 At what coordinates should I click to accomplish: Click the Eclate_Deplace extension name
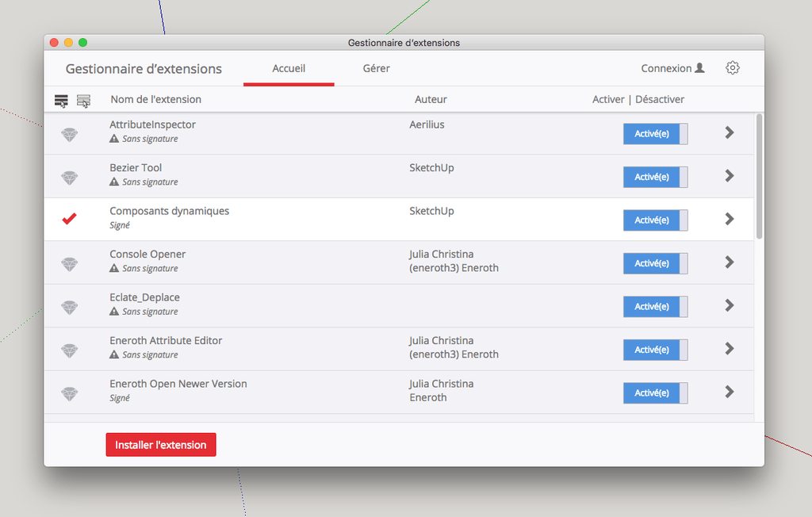[144, 297]
